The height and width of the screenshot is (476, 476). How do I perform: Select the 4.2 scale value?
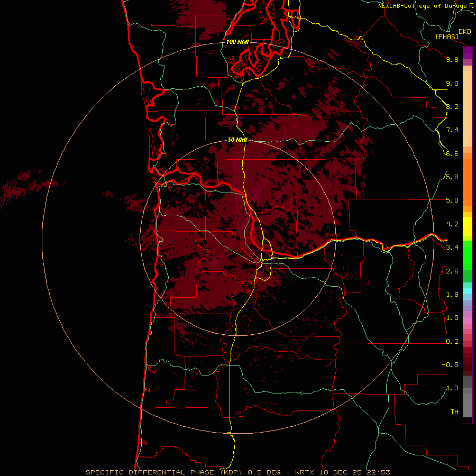coord(452,224)
